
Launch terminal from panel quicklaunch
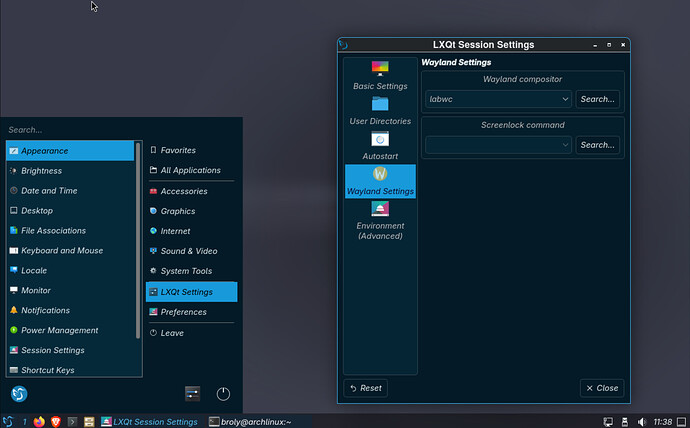[x=72, y=422]
